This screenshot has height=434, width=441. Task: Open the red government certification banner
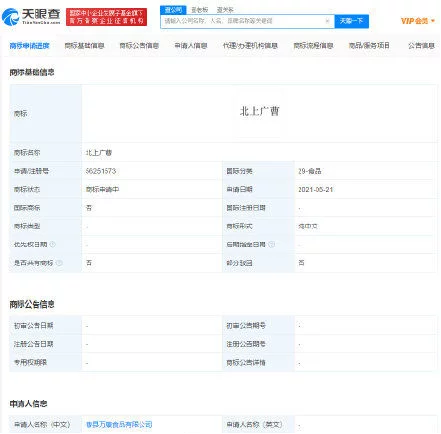coord(106,17)
